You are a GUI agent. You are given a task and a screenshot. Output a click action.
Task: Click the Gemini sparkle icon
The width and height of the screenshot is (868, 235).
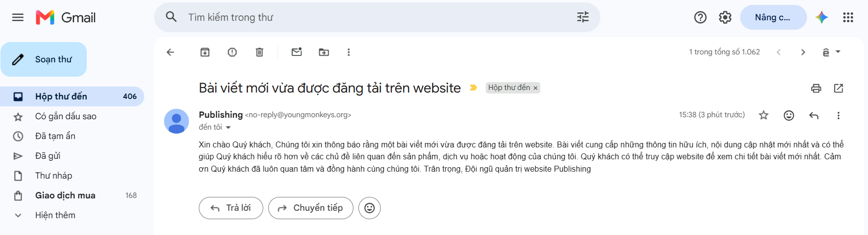point(822,17)
